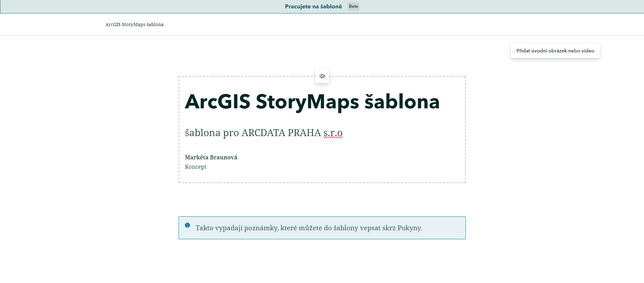The width and height of the screenshot is (644, 283).
Task: Click the "Pracujete na šabloně" banner text
Action: tap(313, 6)
